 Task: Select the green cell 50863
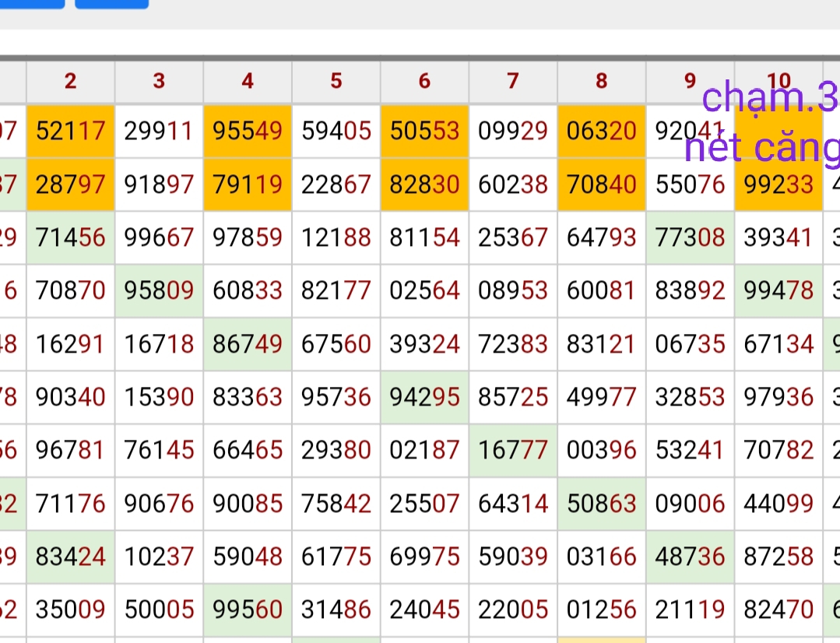[x=602, y=504]
